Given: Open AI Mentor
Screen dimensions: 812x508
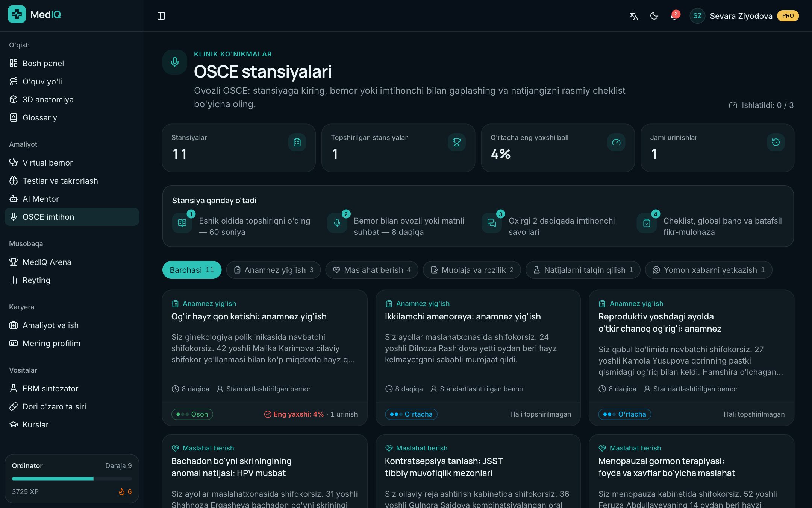Looking at the screenshot, I should click(x=72, y=199).
